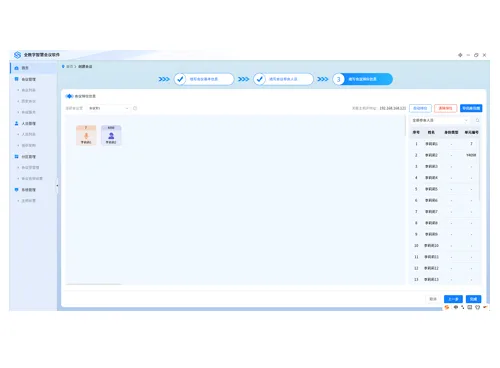Click the name column header
The image size is (500, 368).
point(431,132)
